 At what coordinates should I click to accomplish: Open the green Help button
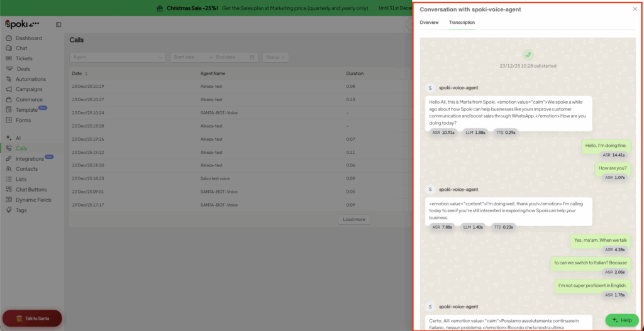pos(621,320)
